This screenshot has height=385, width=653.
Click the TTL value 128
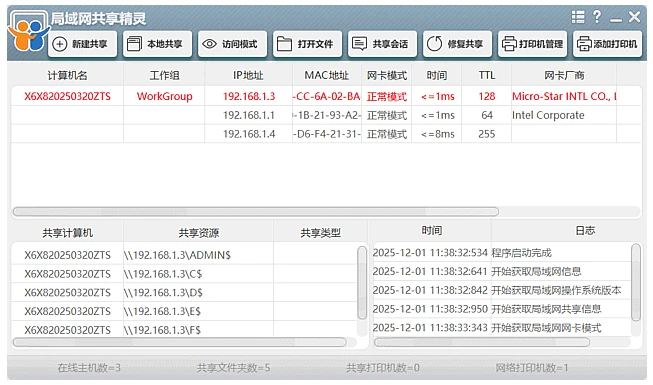pyautogui.click(x=486, y=96)
